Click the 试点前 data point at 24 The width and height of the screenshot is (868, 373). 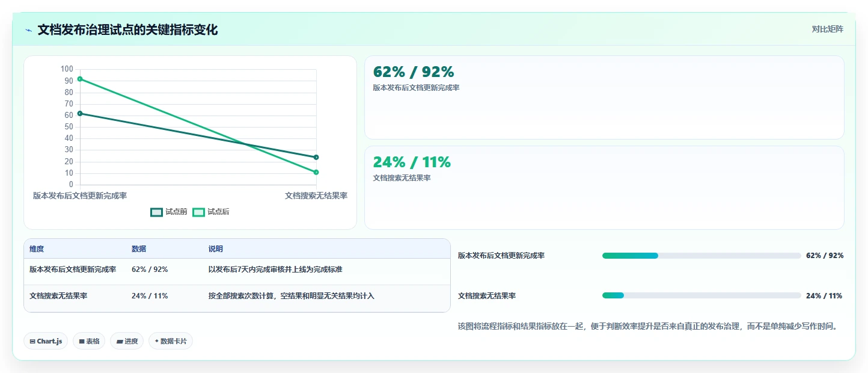pyautogui.click(x=316, y=157)
